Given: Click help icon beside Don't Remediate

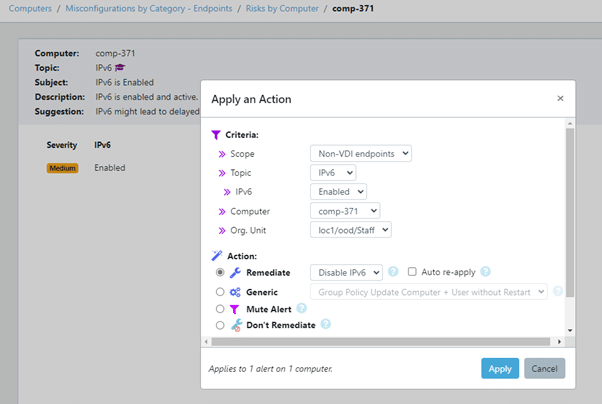Looking at the screenshot, I should tap(325, 325).
